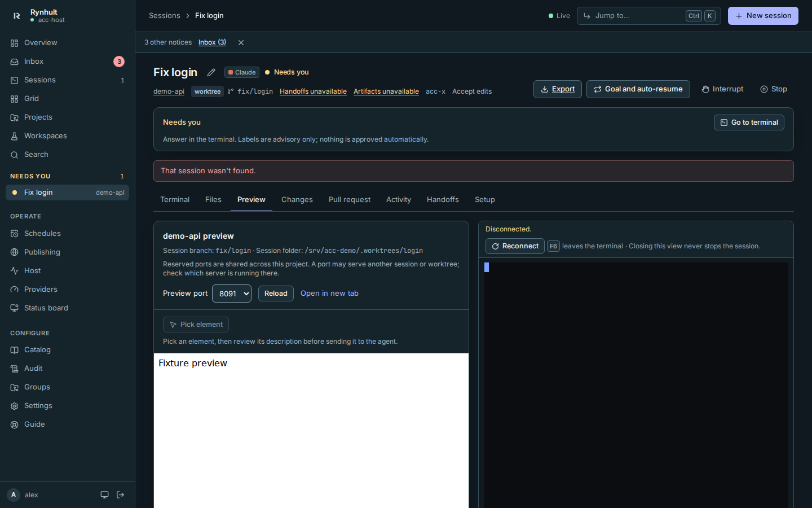Viewport: 812px width, 508px height.
Task: Click the New session button
Action: click(x=763, y=16)
